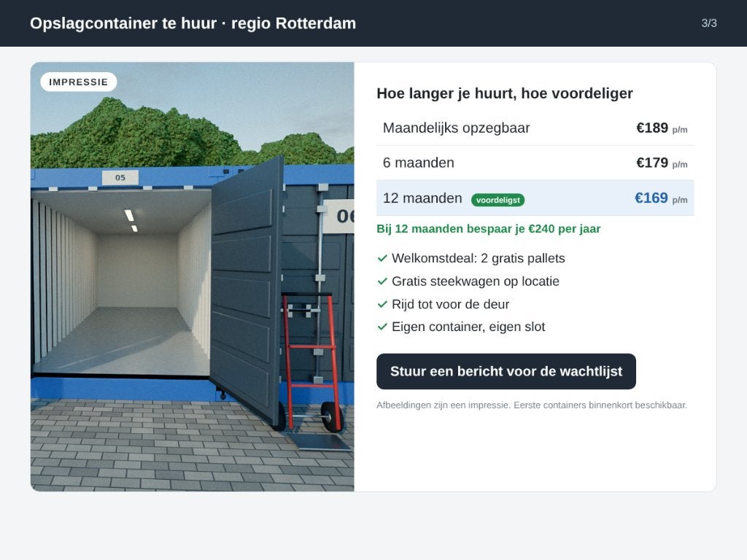747x560 pixels.
Task: Click the text 'Rijd tot voor de deur'
Action: 450,304
